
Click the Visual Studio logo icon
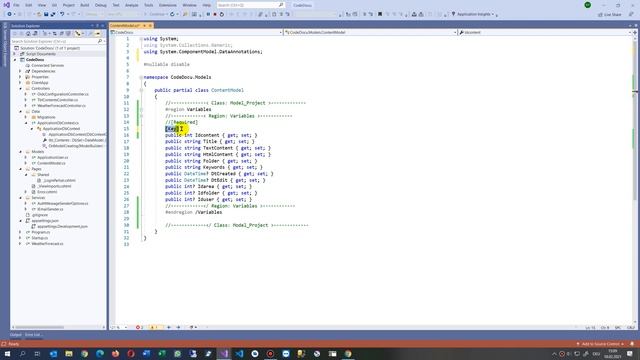coord(6,5)
